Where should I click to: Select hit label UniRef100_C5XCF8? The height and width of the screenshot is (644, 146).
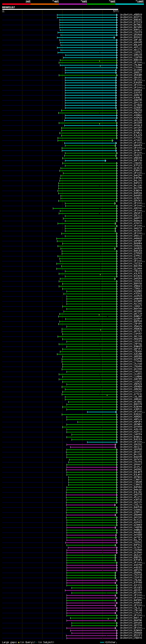(x=131, y=32)
